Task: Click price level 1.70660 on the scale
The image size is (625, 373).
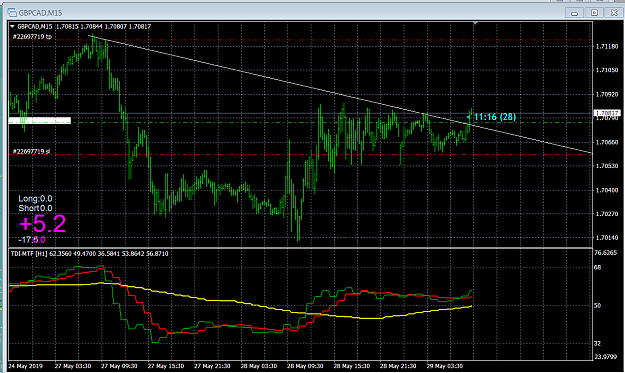Action: (x=607, y=142)
